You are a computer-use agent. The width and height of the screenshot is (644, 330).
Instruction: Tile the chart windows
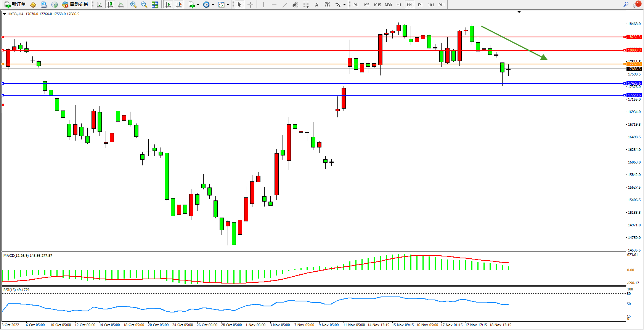click(x=155, y=5)
